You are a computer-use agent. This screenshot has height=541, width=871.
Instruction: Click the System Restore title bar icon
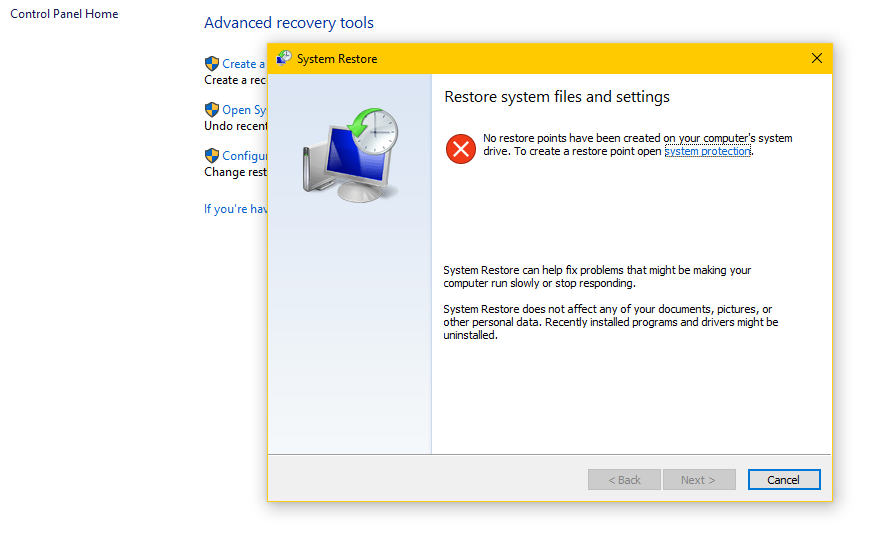pos(284,58)
